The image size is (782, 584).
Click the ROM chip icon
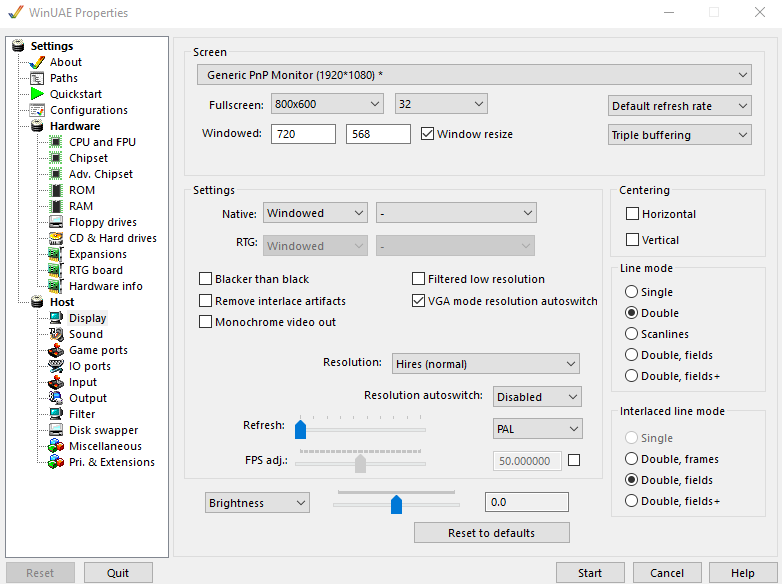[x=56, y=190]
